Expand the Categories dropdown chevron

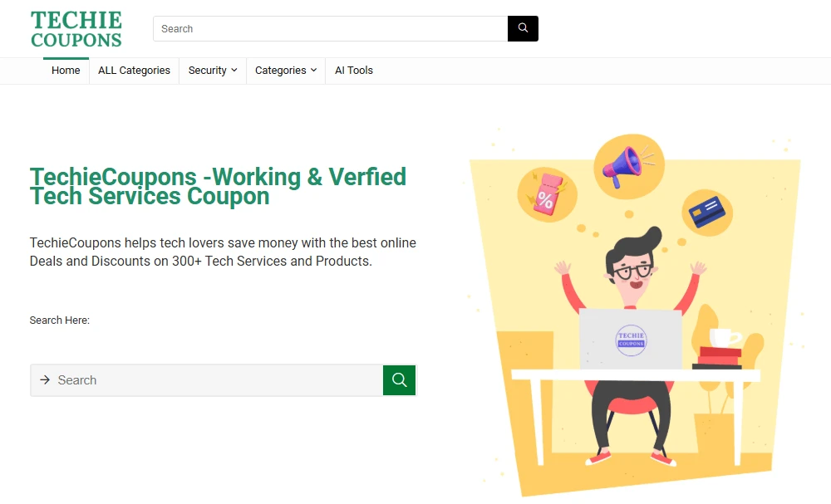tap(314, 71)
